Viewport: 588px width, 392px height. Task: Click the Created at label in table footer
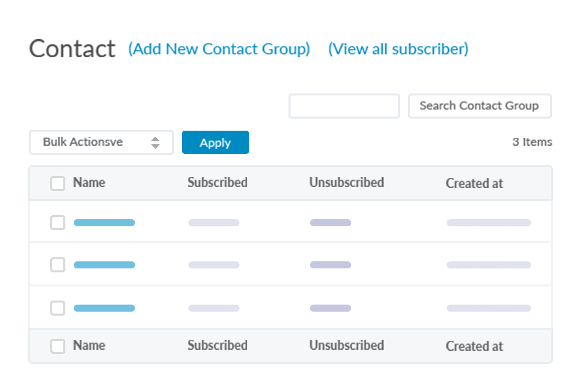pos(474,346)
